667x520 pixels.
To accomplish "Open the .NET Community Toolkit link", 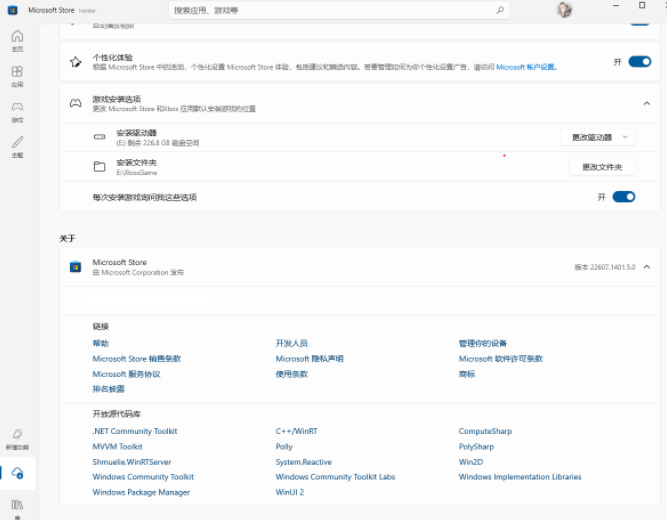I will pos(135,431).
